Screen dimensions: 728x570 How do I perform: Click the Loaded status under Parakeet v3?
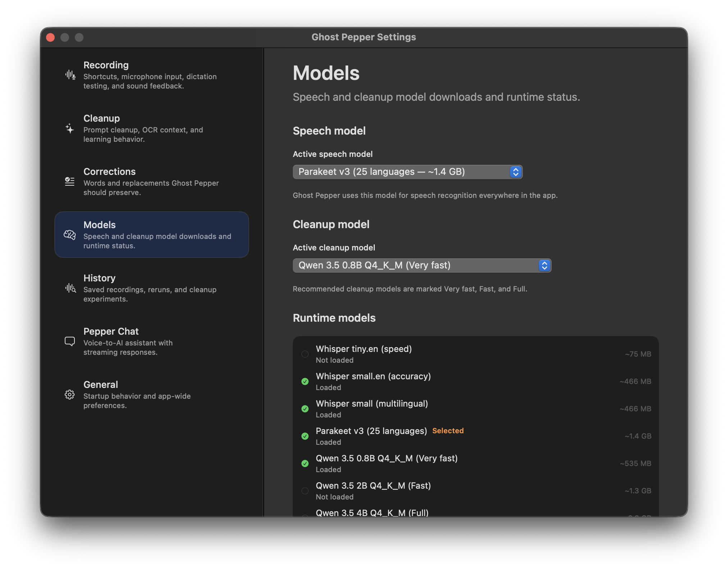pyautogui.click(x=328, y=442)
